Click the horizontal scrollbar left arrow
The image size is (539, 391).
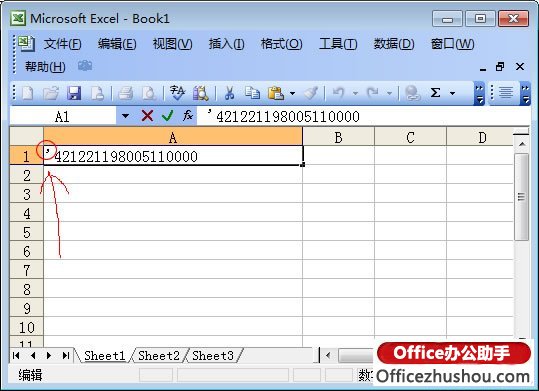click(x=328, y=356)
